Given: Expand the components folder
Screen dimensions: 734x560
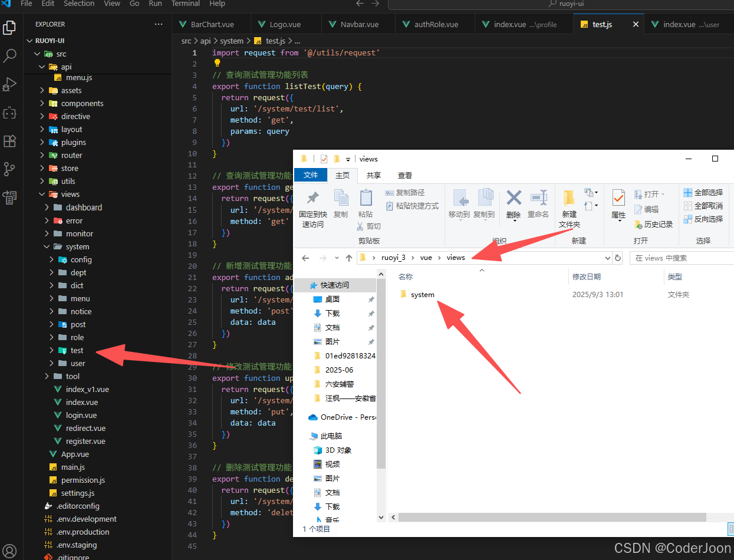Looking at the screenshot, I should pos(42,104).
